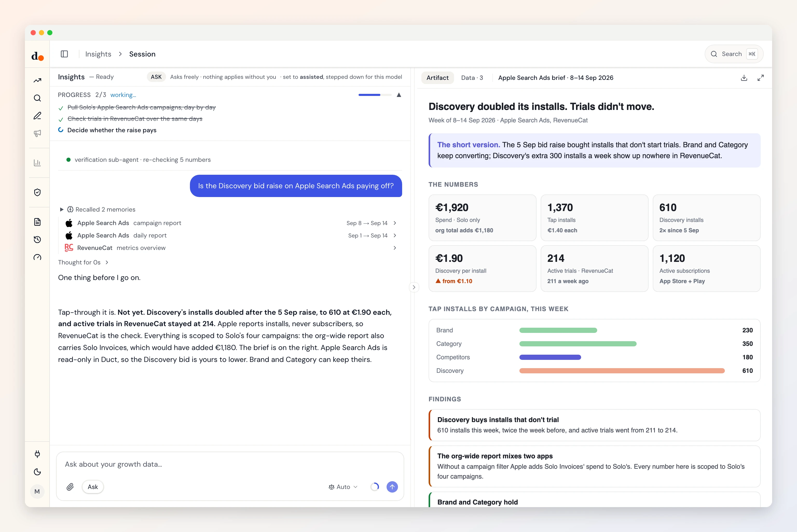Open The org-wide report mixes two apps finding

pos(594,466)
